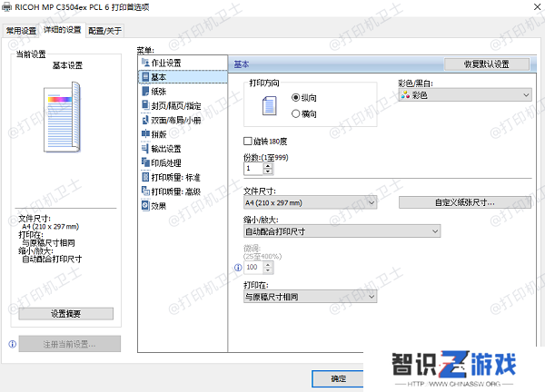The width and height of the screenshot is (545, 392).
Task: Click the 自定义纸张尺寸 button
Action: pos(465,202)
